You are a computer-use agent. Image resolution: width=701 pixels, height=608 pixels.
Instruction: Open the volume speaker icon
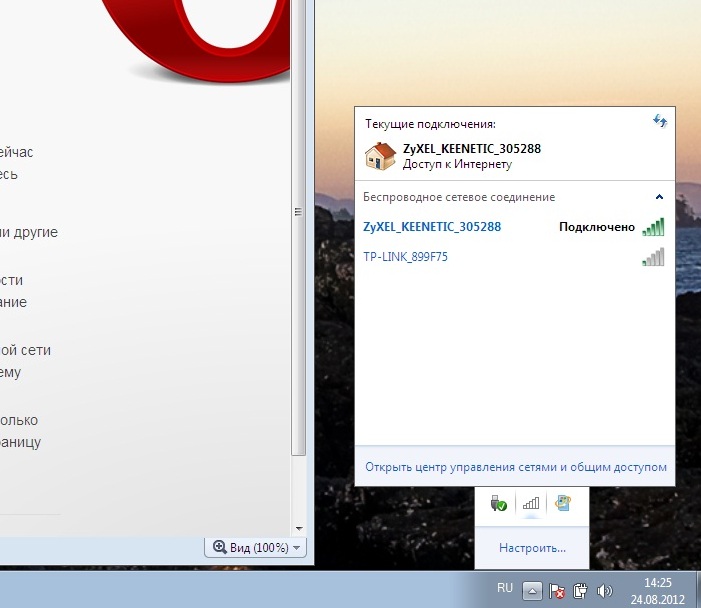pos(604,591)
